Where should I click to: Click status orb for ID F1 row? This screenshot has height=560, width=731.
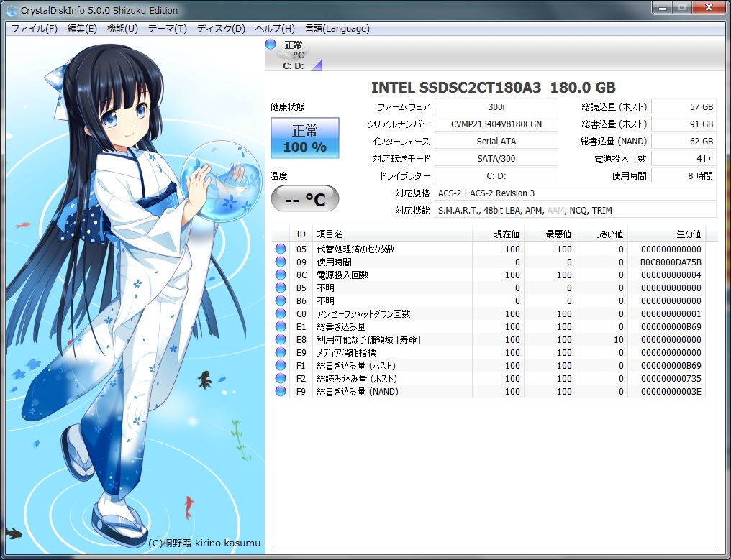click(x=281, y=365)
